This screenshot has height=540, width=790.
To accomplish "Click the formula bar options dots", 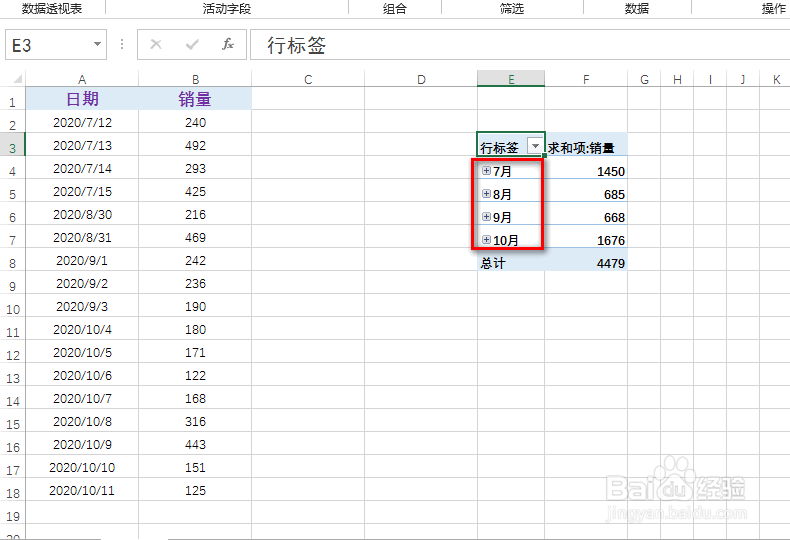I will click(122, 44).
